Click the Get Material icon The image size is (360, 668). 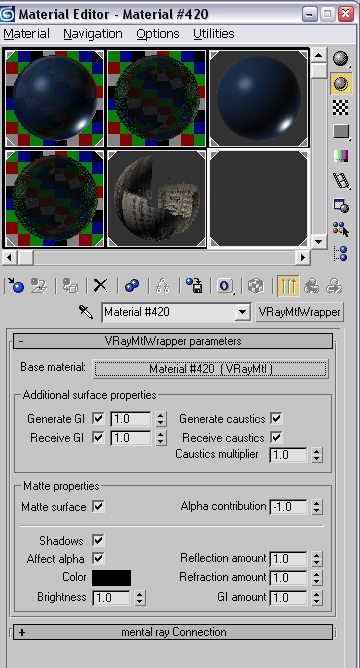coord(15,285)
